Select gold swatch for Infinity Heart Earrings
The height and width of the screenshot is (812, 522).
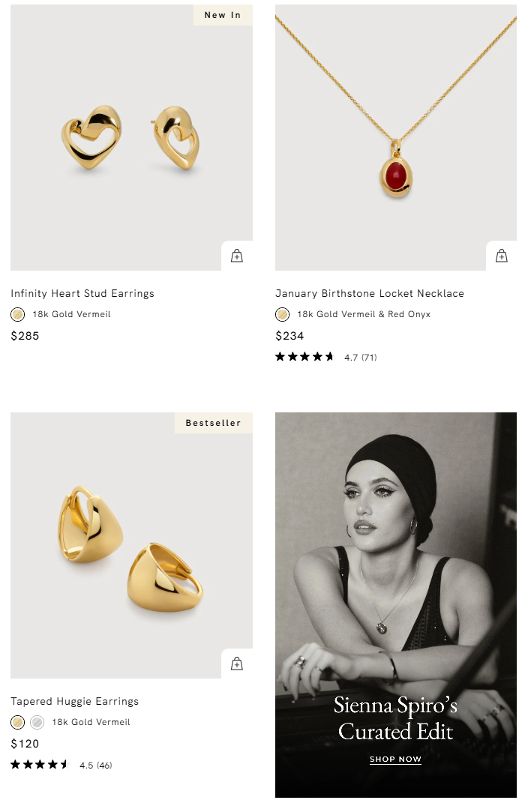pos(18,315)
